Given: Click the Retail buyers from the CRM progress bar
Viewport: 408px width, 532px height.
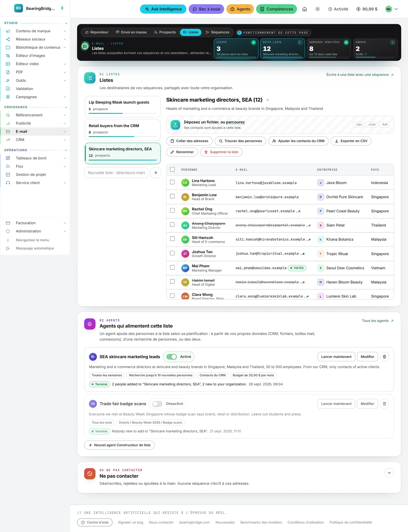Looking at the screenshot, I should [x=123, y=137].
